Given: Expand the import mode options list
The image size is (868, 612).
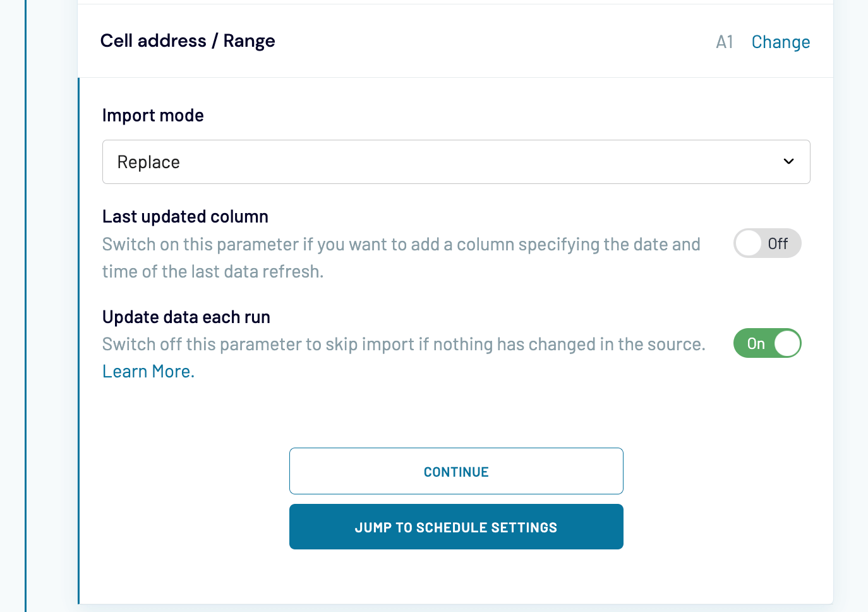Looking at the screenshot, I should pos(456,162).
